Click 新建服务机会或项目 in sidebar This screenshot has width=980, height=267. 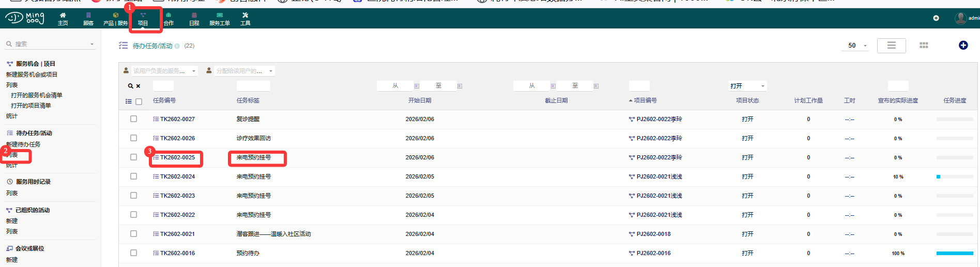click(32, 75)
